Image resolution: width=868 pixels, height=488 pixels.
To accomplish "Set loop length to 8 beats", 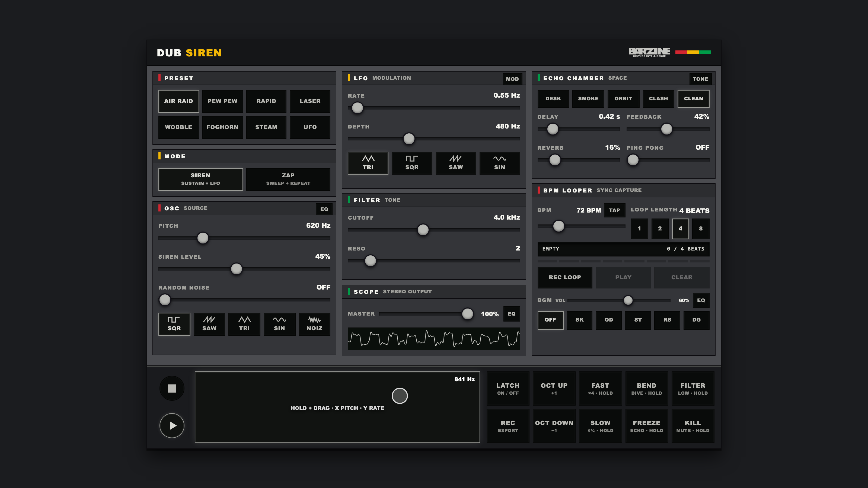I will 701,229.
